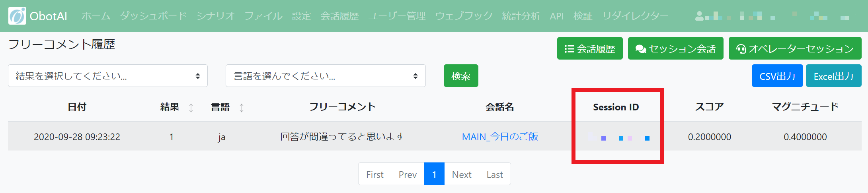Open the シナリオ menu item
Image resolution: width=868 pixels, height=193 pixels.
pos(216,16)
